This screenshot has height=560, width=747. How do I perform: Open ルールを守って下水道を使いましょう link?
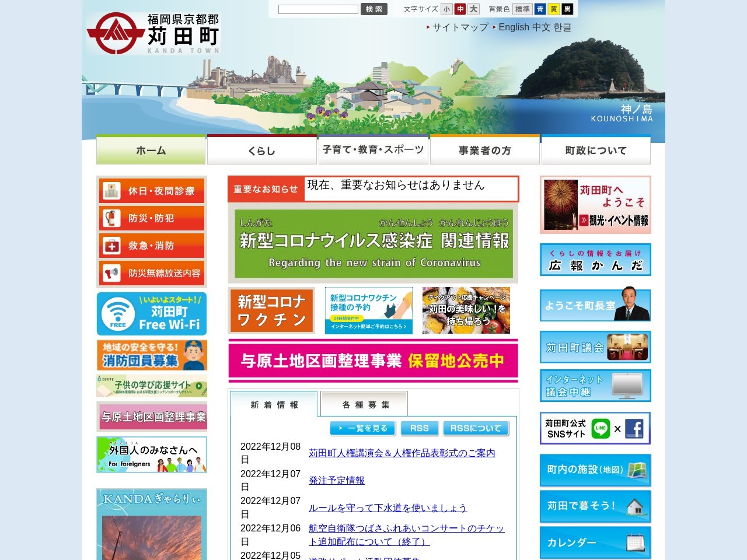coord(388,508)
